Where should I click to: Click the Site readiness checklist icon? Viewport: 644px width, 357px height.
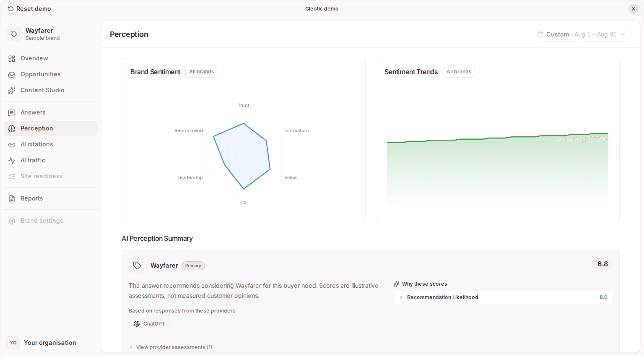tap(12, 177)
